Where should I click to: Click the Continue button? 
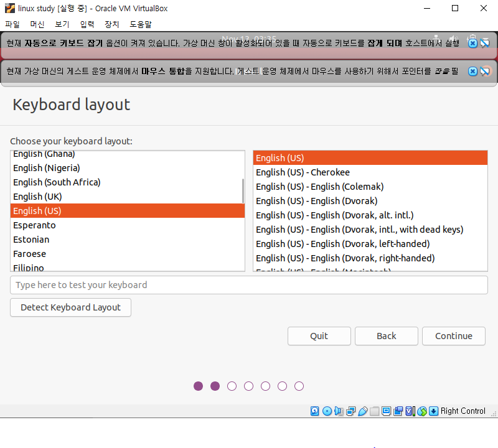454,336
